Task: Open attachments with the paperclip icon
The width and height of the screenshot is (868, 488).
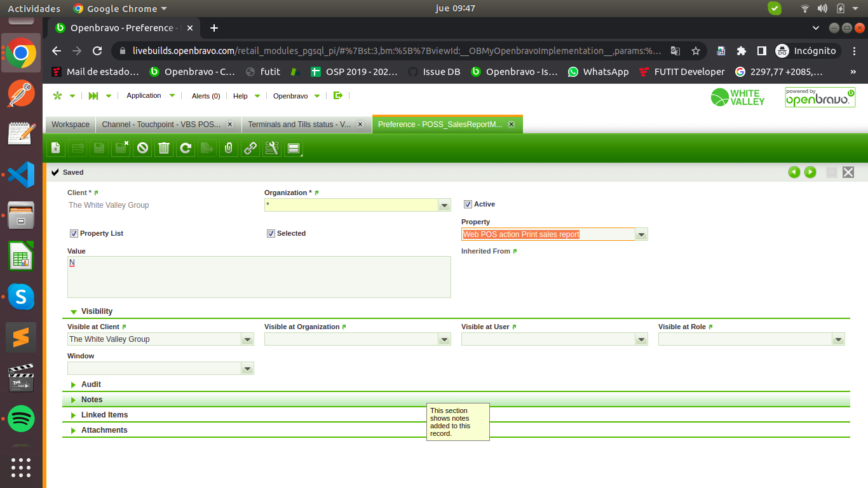Action: coord(229,148)
